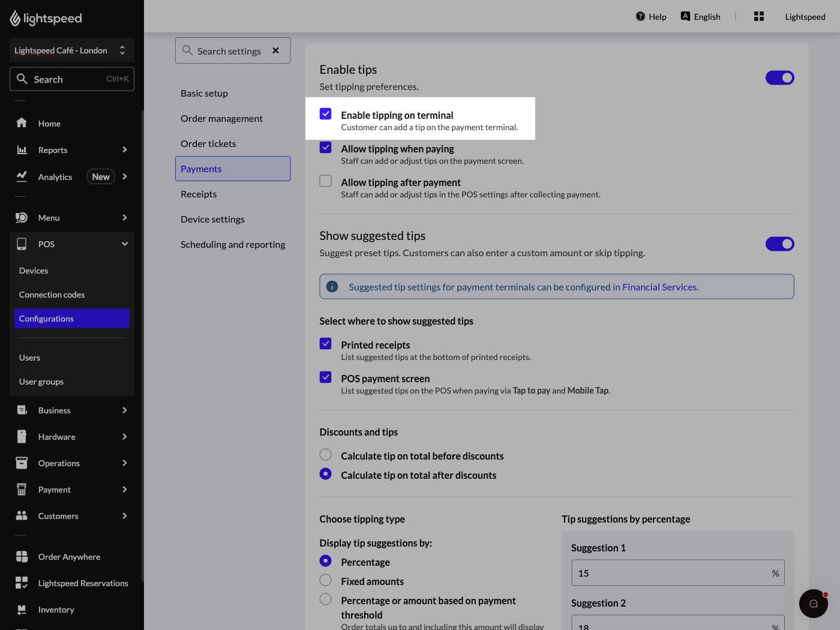Screen dimensions: 840x630
Task: Check Allow tipping after payment
Action: pyautogui.click(x=325, y=181)
